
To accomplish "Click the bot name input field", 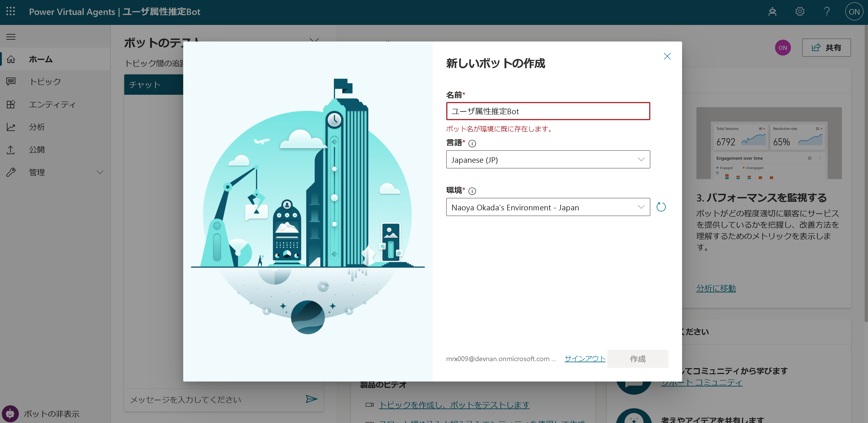I will coord(548,111).
